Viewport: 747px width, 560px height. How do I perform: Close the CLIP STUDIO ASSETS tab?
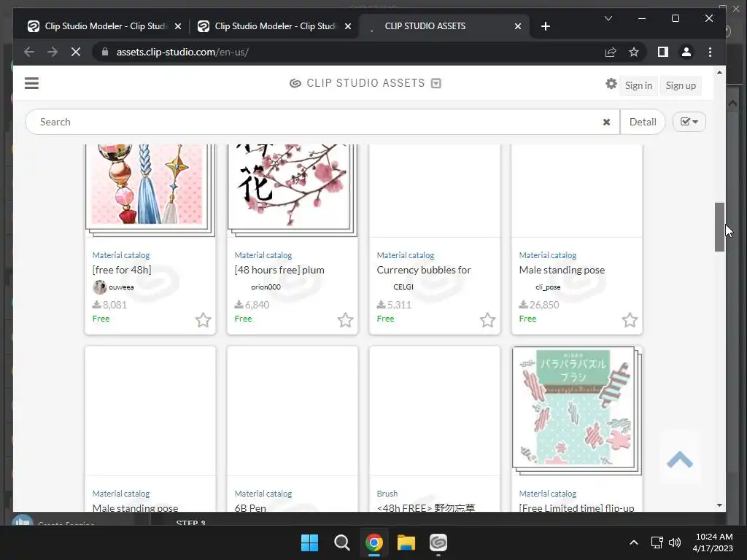point(518,27)
